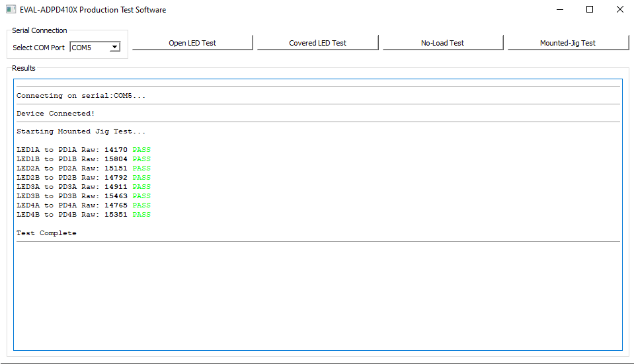Close the Production Test Software window
The image size is (634, 364).
coord(619,10)
